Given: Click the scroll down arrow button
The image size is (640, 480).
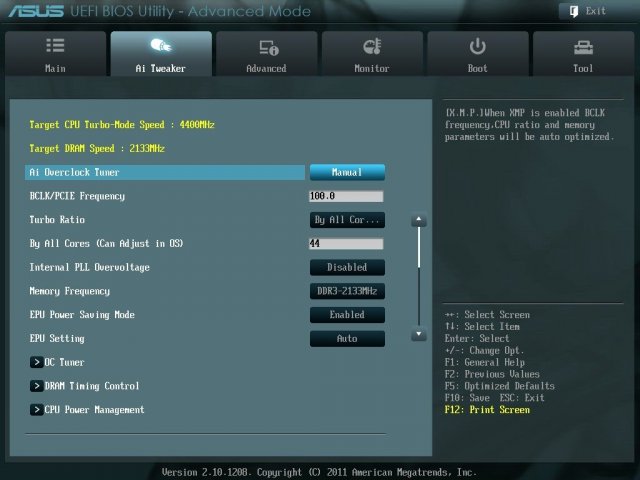Looking at the screenshot, I should click(x=420, y=334).
